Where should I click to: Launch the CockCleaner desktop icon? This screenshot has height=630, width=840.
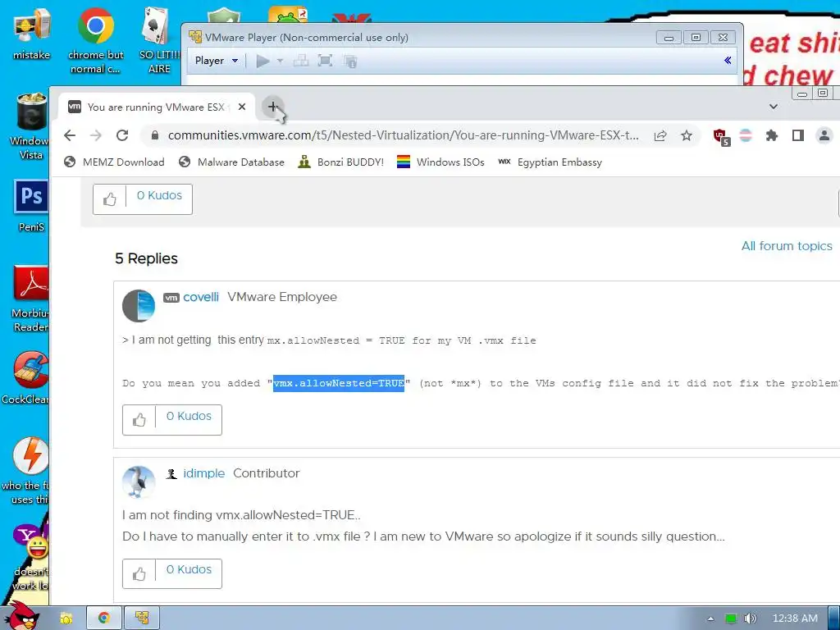pos(27,377)
